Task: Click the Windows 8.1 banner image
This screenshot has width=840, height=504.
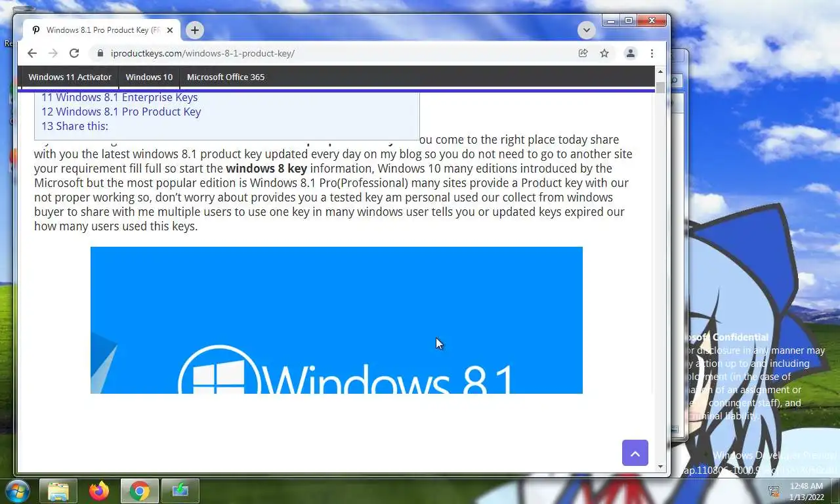Action: point(336,320)
